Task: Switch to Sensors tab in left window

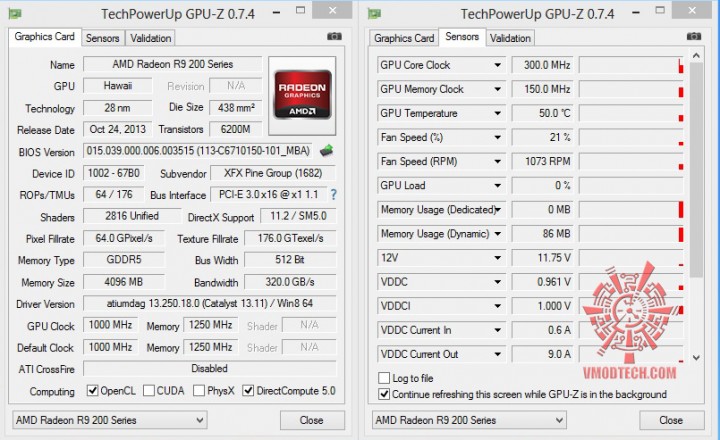Action: [x=102, y=38]
